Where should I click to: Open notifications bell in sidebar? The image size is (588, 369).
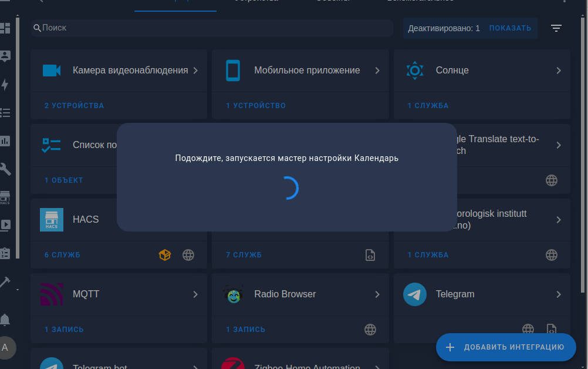coord(5,320)
